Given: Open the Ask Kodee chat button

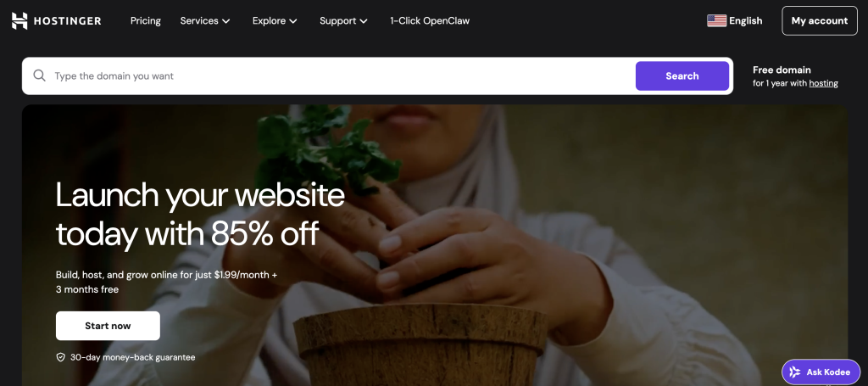Looking at the screenshot, I should [x=821, y=372].
